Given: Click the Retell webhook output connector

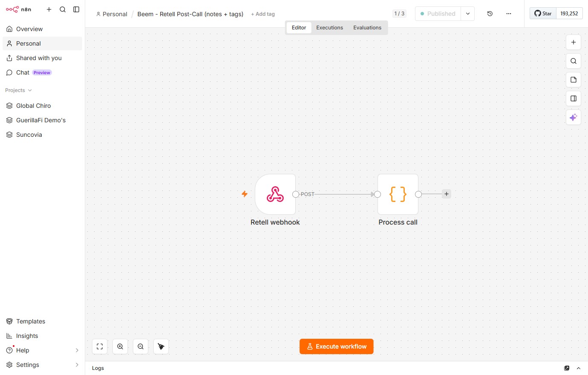Looking at the screenshot, I should coord(296,194).
